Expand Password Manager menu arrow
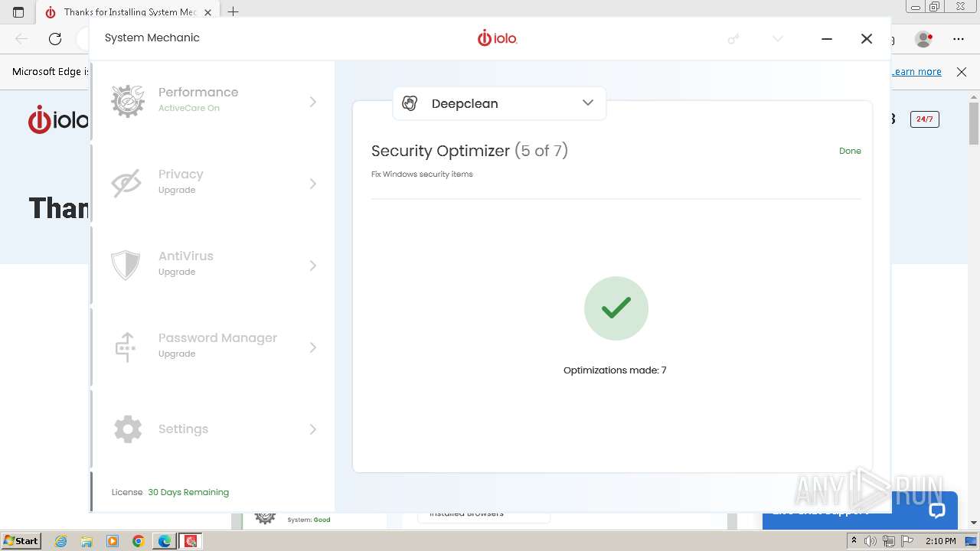Screen dimensions: 980x551 click(312, 347)
